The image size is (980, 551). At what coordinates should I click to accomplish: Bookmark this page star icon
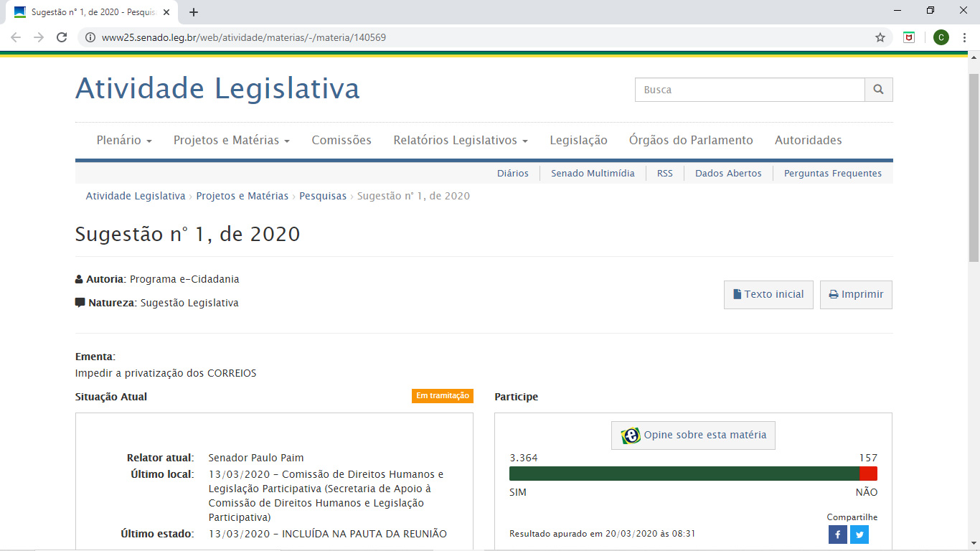(880, 37)
